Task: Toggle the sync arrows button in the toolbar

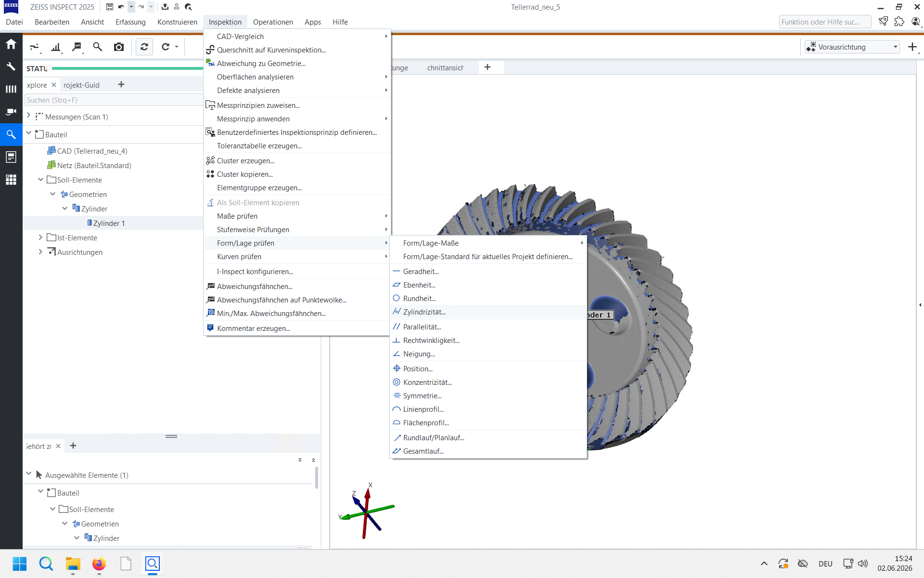Action: pos(144,47)
